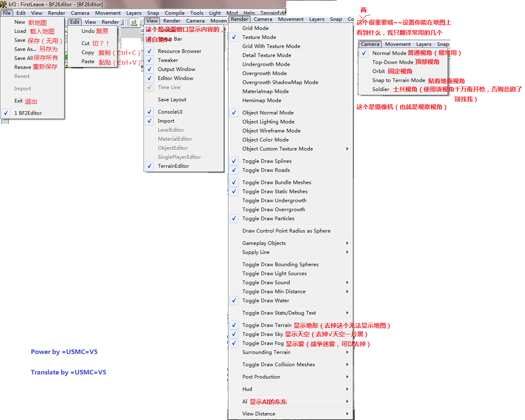Expand Object Custom Texture Mode submenu

[x=290, y=149]
